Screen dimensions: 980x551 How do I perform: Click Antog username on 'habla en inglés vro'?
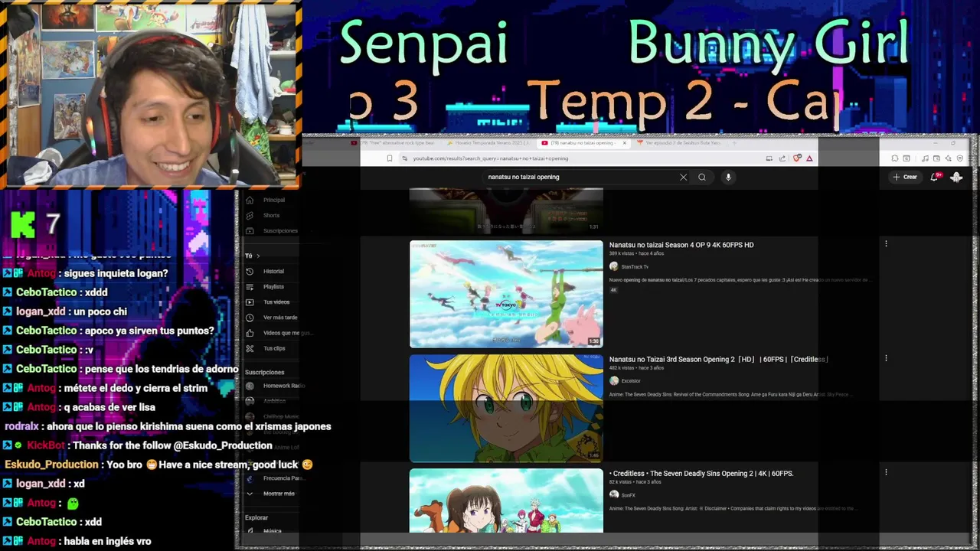pos(42,541)
